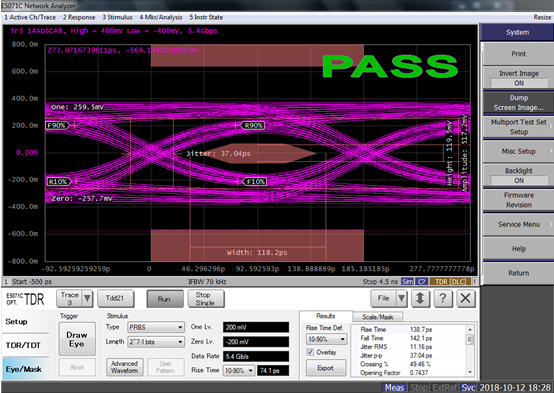Click the Sim status indicator
554x393 pixels.
coord(407,282)
